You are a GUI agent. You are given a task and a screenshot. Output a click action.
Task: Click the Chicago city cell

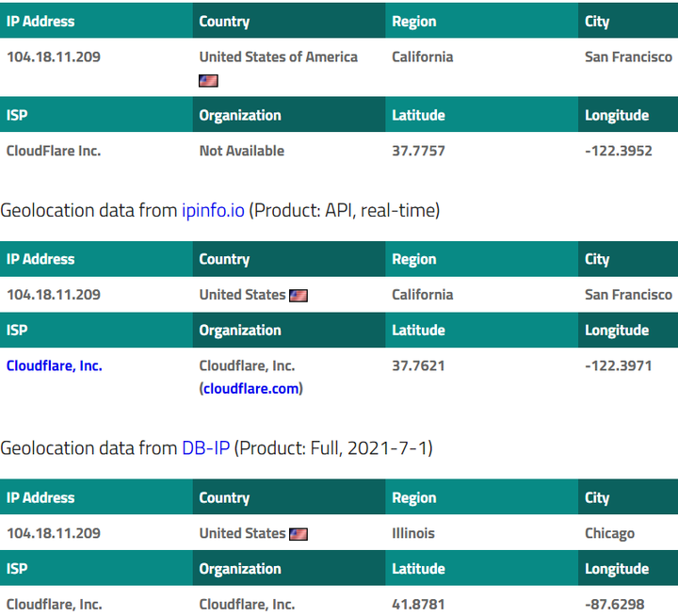point(609,534)
